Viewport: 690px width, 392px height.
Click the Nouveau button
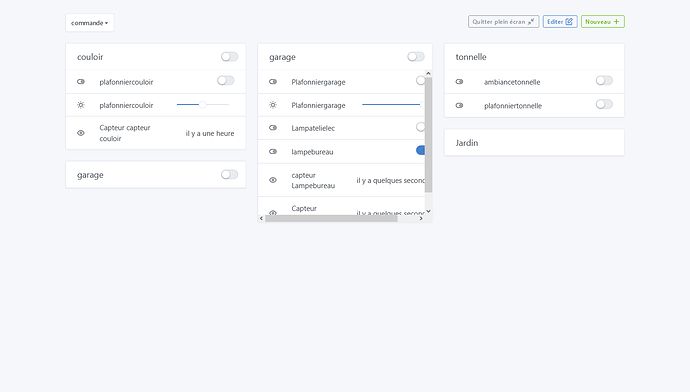coord(602,22)
